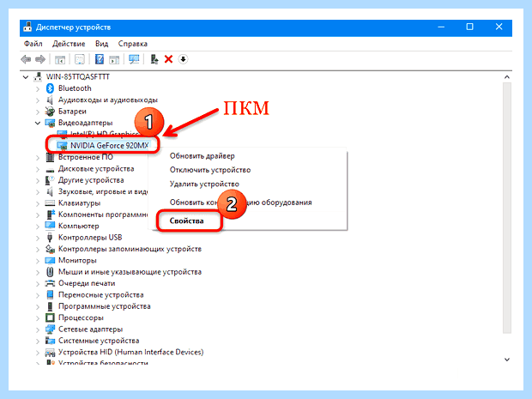Click the computer icon beside WIN-85TTQASFTTT
The height and width of the screenshot is (399, 532).
[x=38, y=76]
